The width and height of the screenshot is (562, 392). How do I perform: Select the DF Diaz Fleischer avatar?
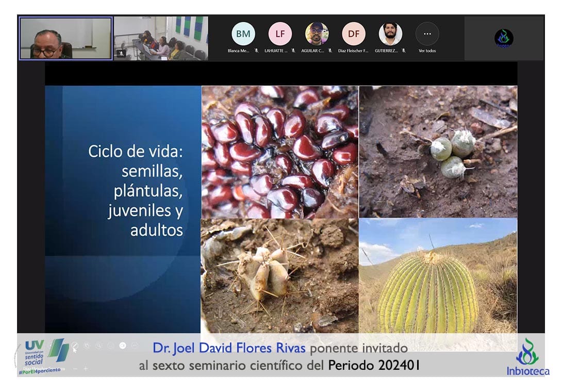[354, 34]
